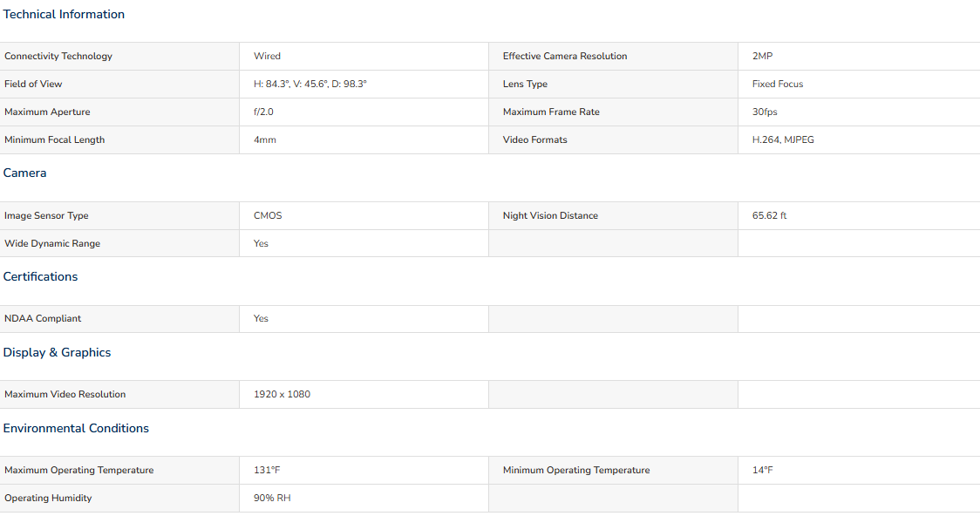Image resolution: width=980 pixels, height=516 pixels.
Task: Click the Minimum Focal Length label
Action: pyautogui.click(x=54, y=140)
